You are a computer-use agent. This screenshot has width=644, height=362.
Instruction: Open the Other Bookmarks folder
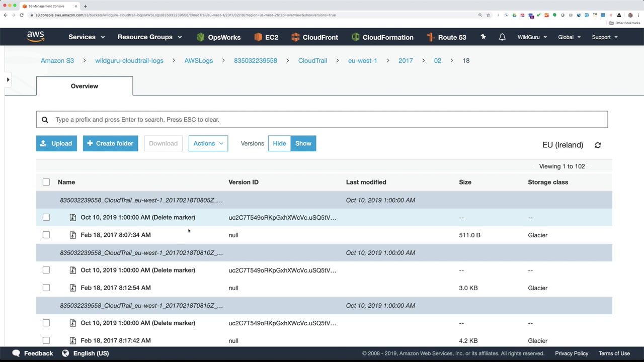pos(625,23)
